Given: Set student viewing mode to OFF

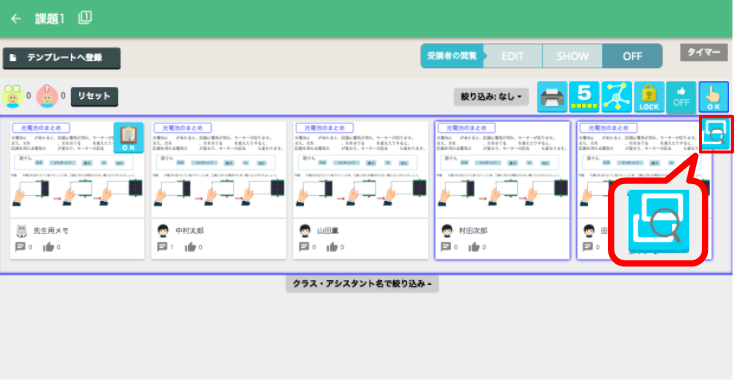Looking at the screenshot, I should point(632,56).
